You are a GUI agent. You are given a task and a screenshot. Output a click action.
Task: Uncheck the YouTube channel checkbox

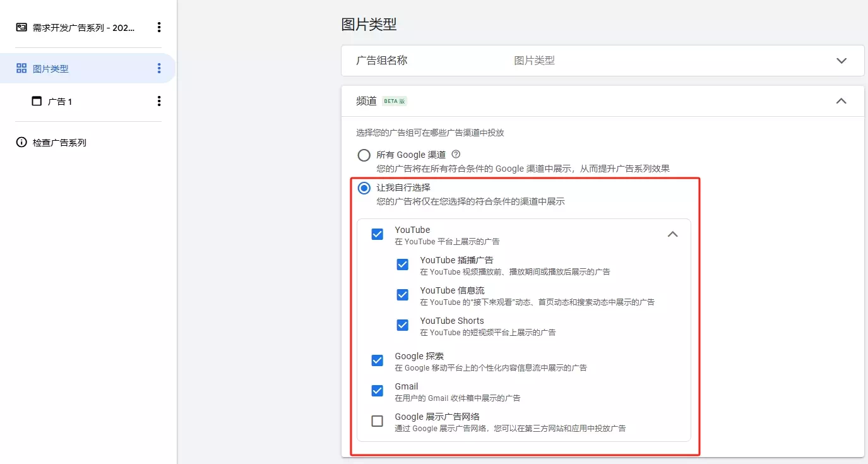378,234
